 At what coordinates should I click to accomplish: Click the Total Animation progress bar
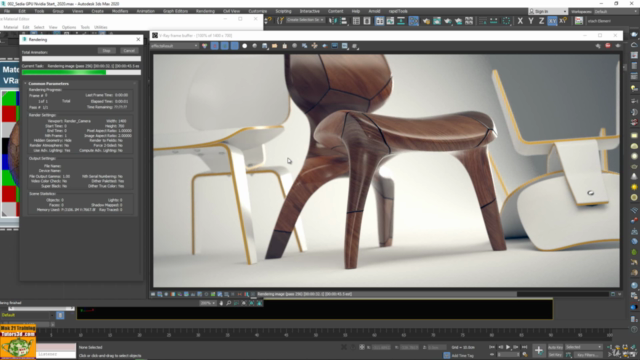click(81, 59)
